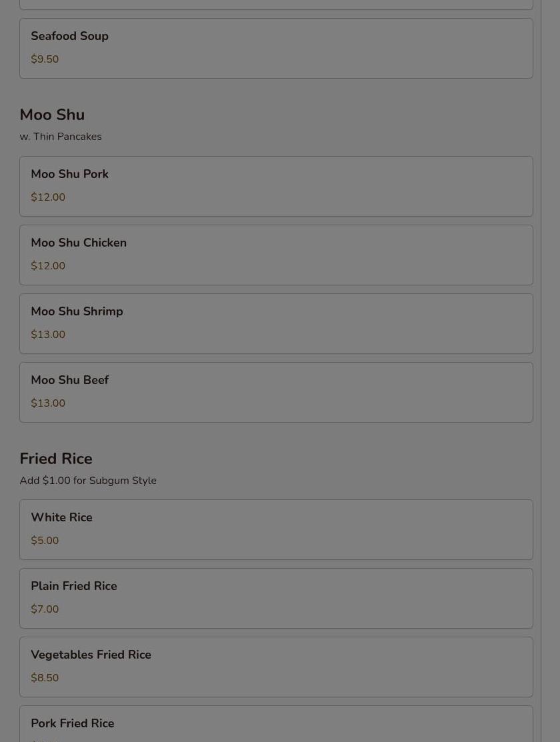This screenshot has height=742, width=560.
Task: Click the $8.50 Vegetables Fried Rice price
Action: coord(45,678)
